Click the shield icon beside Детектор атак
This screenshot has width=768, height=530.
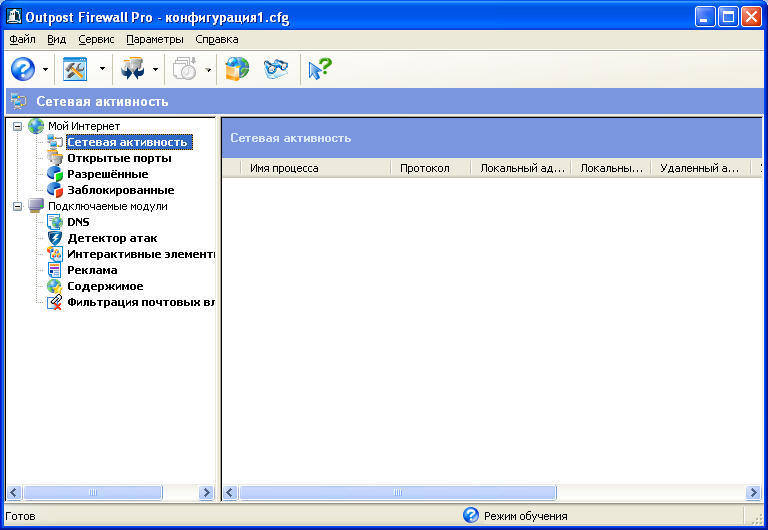55,238
